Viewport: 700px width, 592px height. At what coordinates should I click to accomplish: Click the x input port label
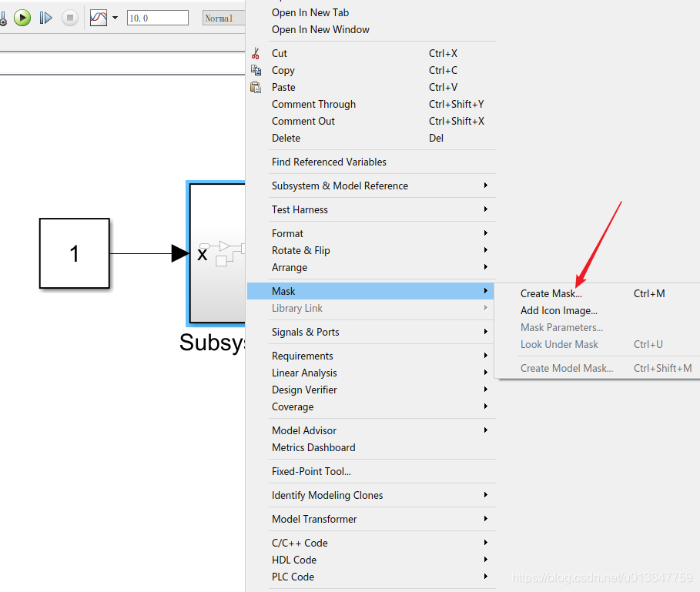point(203,254)
